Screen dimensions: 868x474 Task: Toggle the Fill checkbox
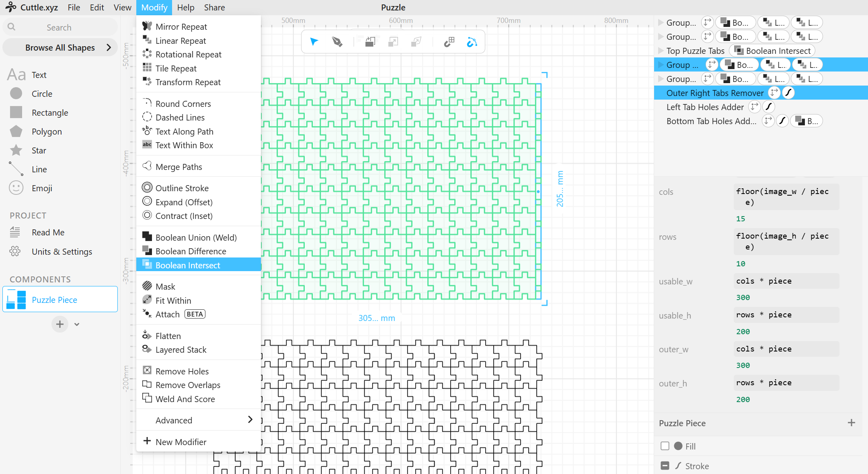click(x=665, y=446)
